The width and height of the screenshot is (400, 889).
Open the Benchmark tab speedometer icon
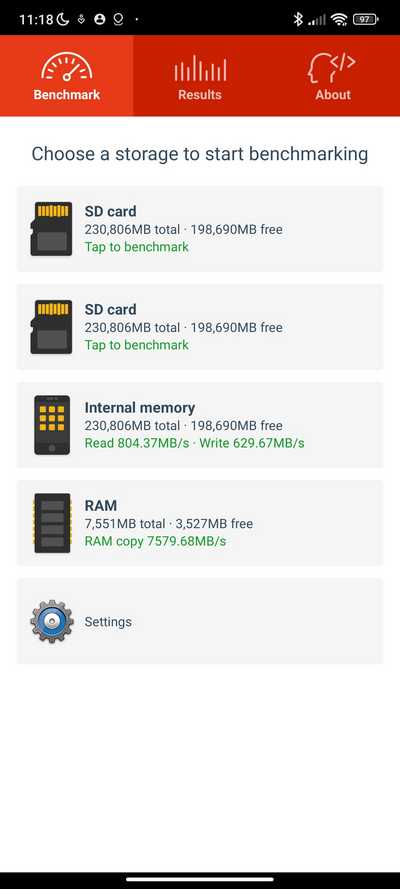tap(66, 66)
